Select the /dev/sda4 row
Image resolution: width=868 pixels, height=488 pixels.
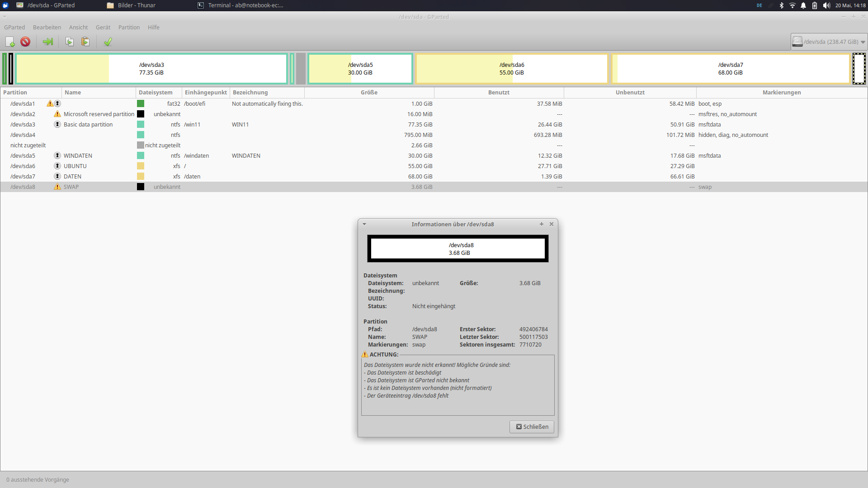pos(434,135)
